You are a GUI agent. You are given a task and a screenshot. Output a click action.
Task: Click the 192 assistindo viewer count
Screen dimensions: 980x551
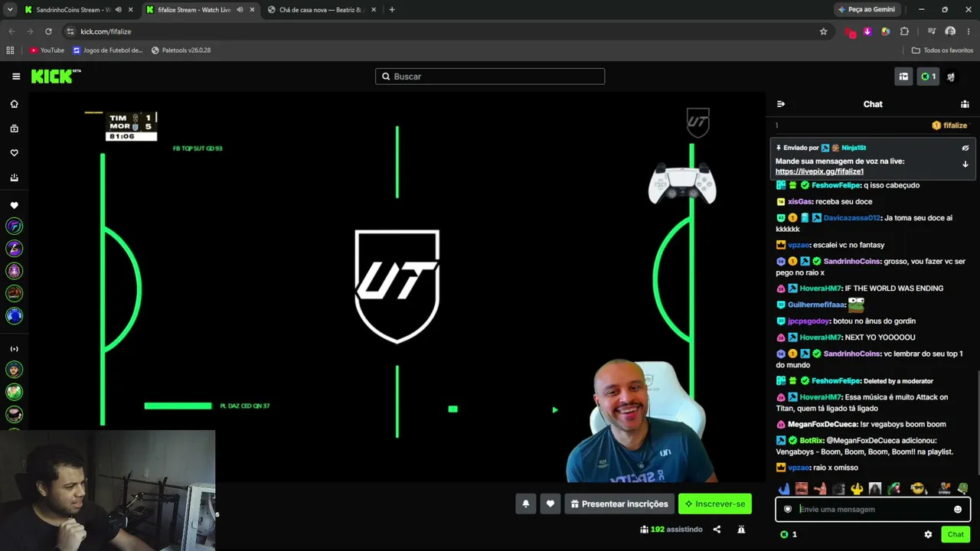(671, 529)
